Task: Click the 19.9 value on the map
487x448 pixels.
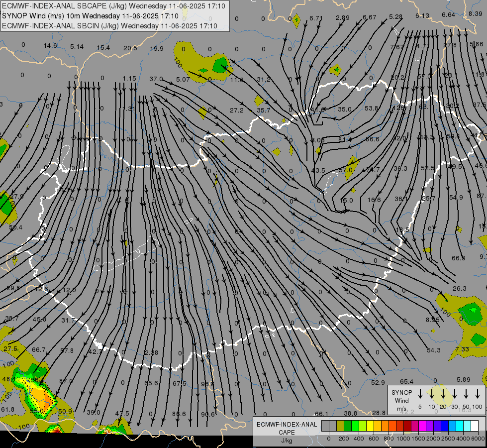Action: [x=157, y=48]
